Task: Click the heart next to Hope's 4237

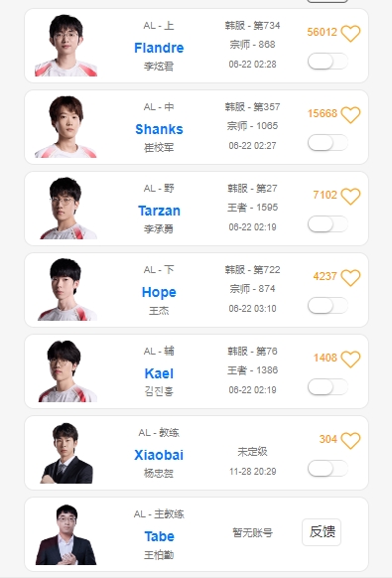Action: point(350,278)
